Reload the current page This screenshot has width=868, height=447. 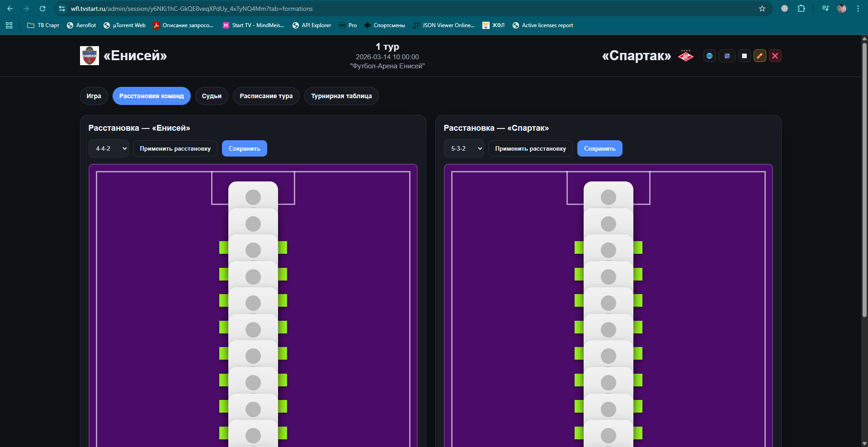point(42,9)
